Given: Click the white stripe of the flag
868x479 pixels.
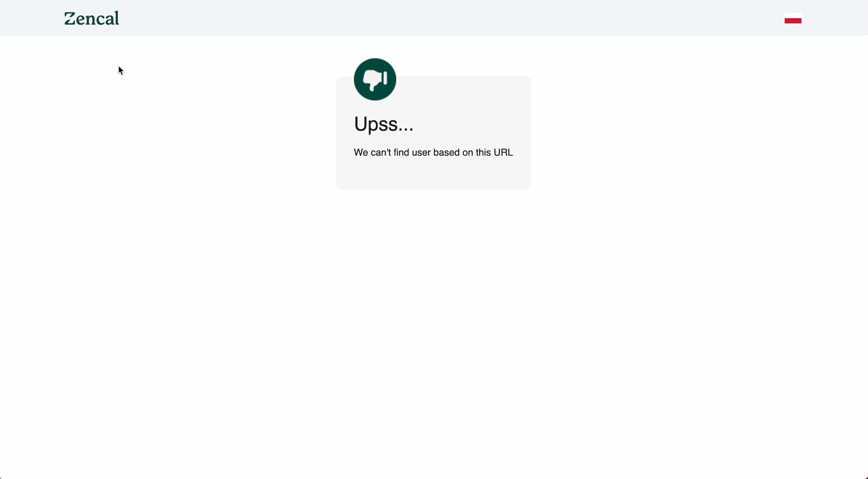Looking at the screenshot, I should click(x=793, y=16).
